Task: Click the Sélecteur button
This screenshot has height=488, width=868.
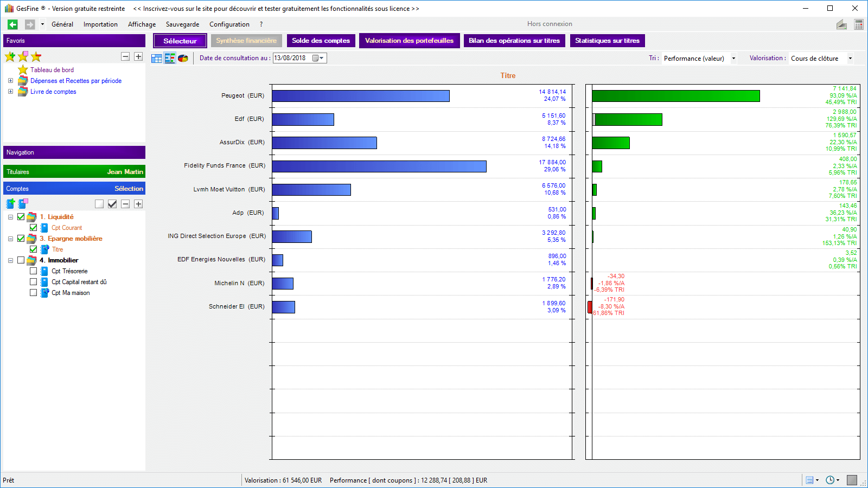Action: click(x=180, y=41)
